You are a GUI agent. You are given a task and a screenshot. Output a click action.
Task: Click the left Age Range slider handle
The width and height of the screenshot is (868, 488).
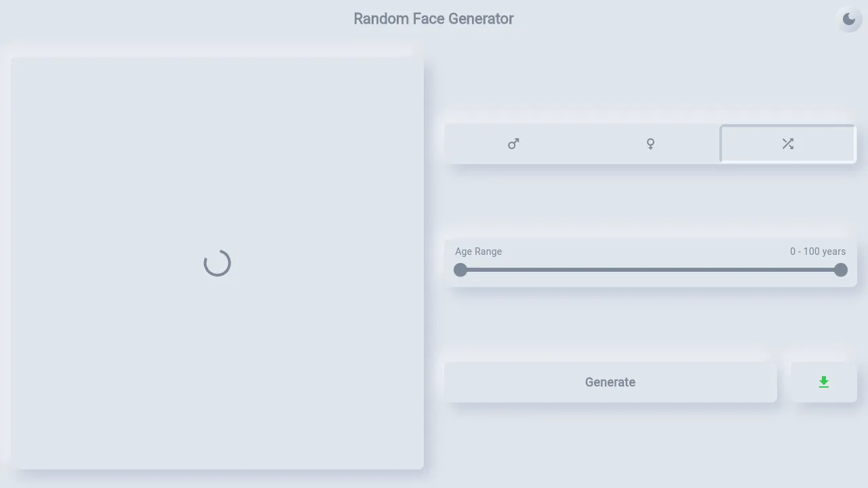pyautogui.click(x=460, y=270)
